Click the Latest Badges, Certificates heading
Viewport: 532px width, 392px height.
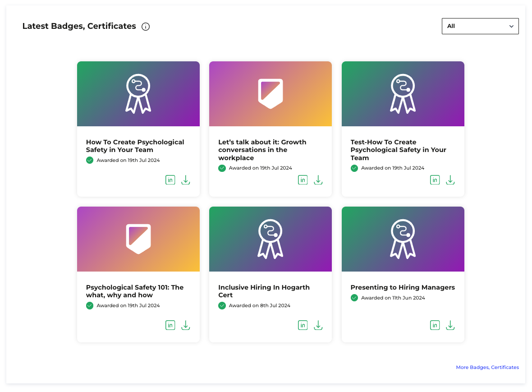79,26
